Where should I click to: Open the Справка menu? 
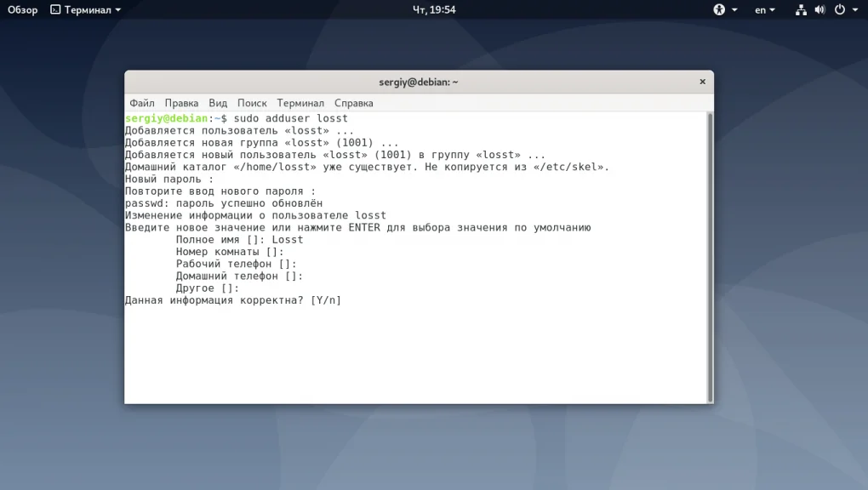point(354,102)
